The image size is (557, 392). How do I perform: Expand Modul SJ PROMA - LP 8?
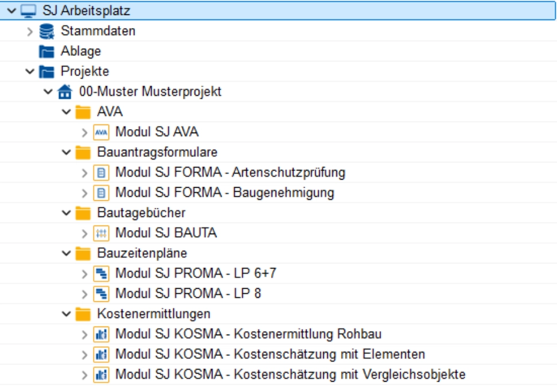click(85, 294)
